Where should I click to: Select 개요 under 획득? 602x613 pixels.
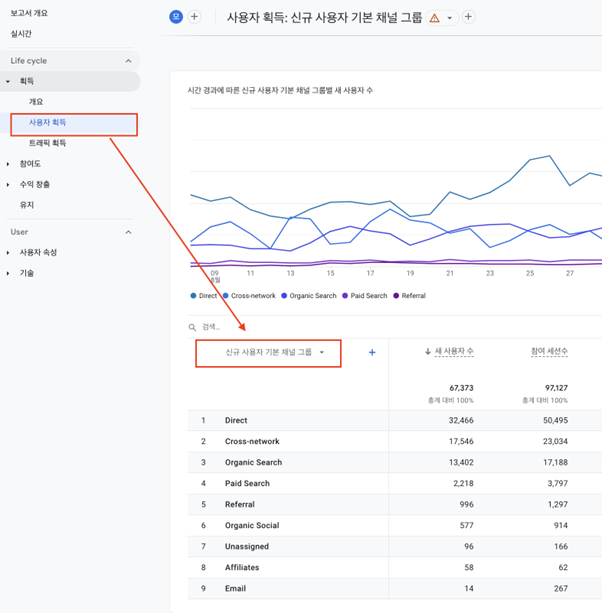[36, 102]
